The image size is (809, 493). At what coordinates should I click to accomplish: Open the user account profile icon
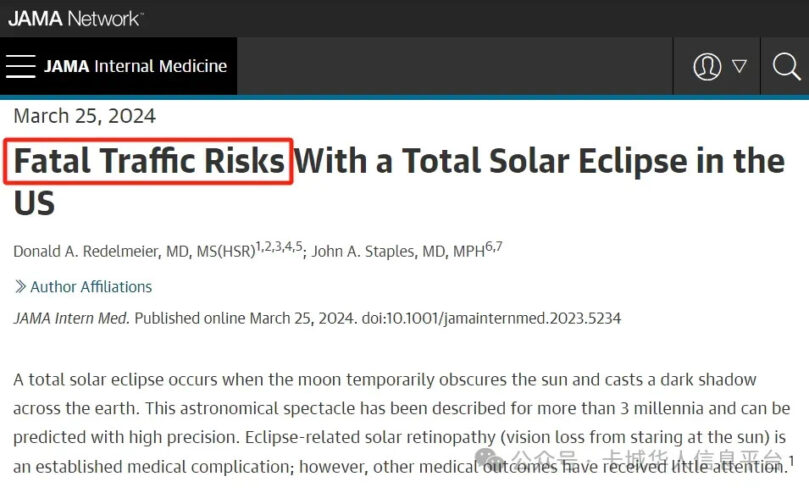point(707,67)
